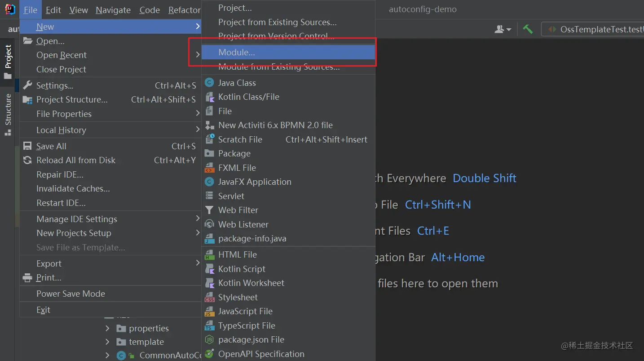
Task: Click the Web Listener icon
Action: coord(209,224)
